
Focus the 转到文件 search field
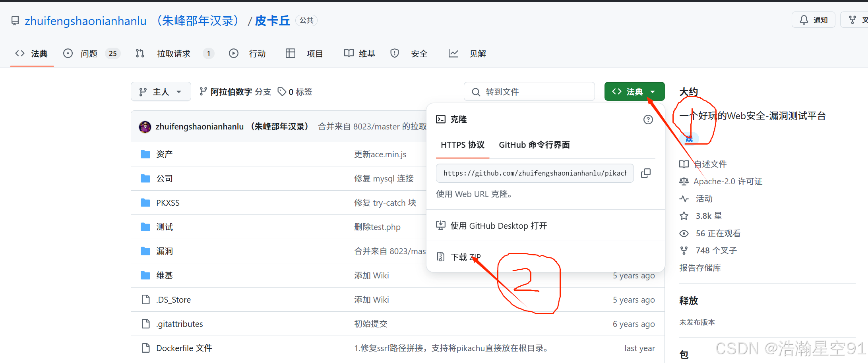(529, 92)
